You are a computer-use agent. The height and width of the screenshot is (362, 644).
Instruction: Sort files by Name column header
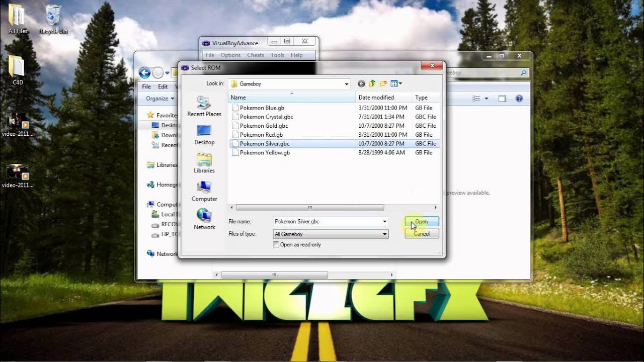(x=292, y=98)
